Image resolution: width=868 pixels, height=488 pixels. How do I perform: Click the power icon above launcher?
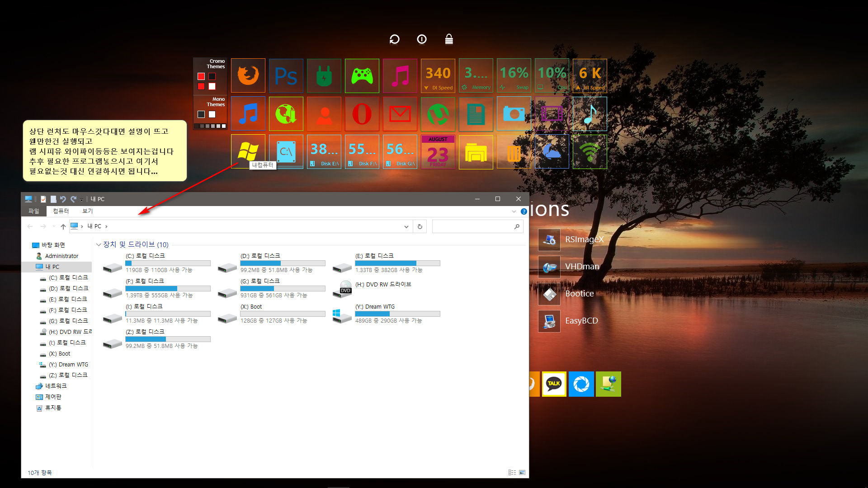[x=421, y=39]
